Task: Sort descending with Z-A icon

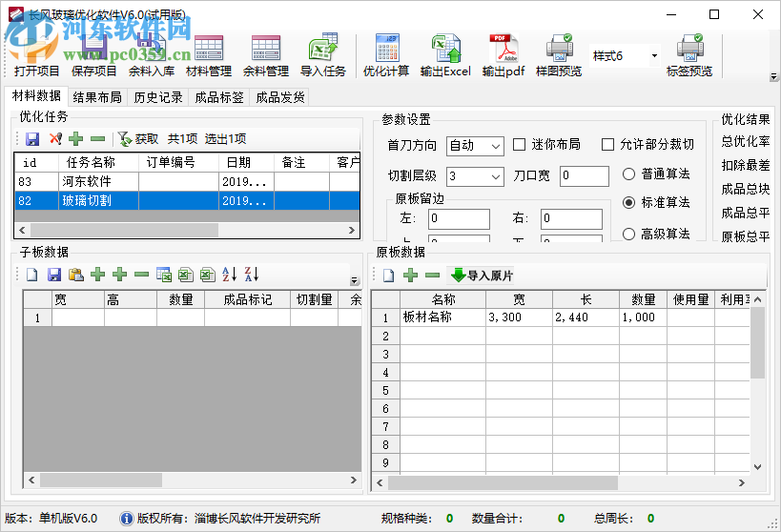Action: (252, 274)
